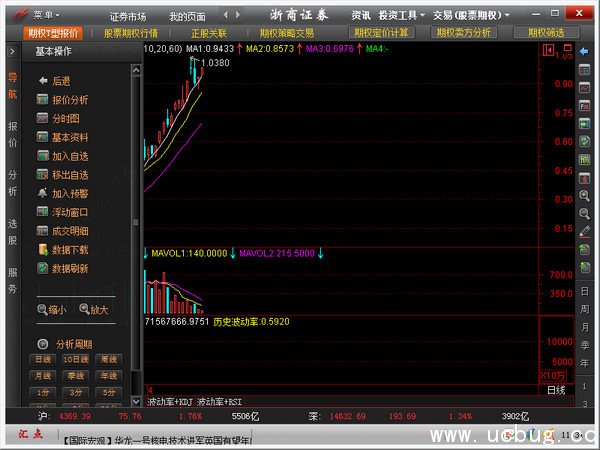Switch to the 我的页面 tab

coord(188,17)
